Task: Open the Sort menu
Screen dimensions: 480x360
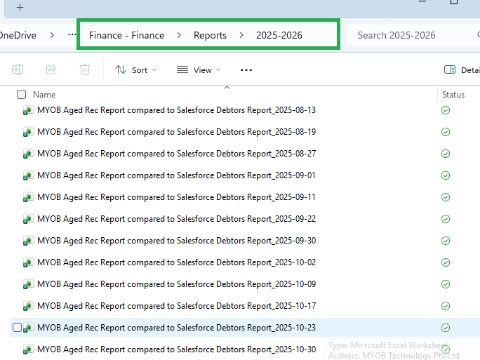Action: click(136, 70)
